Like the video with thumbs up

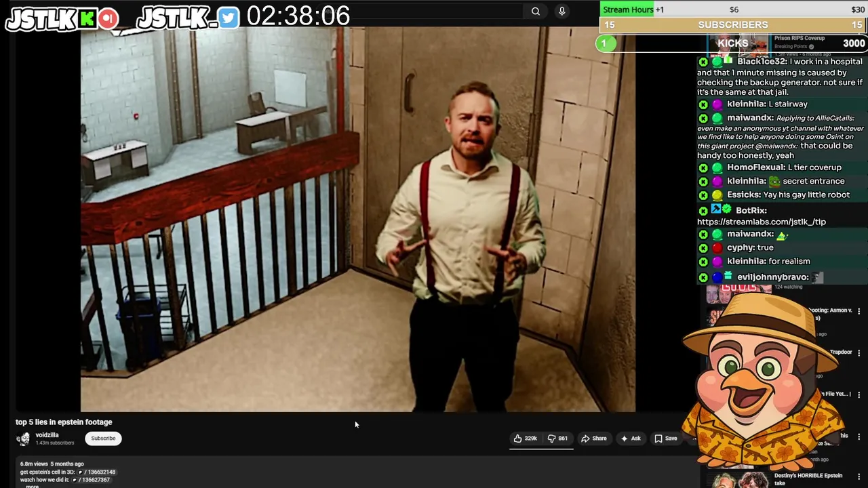tap(526, 439)
